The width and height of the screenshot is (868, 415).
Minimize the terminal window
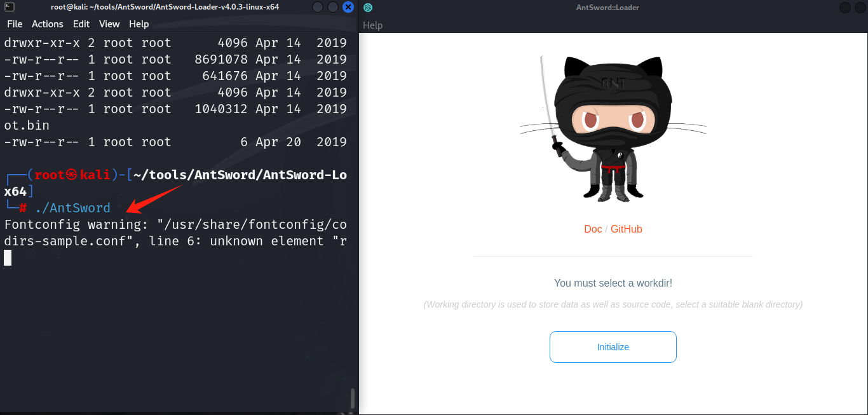tap(318, 8)
